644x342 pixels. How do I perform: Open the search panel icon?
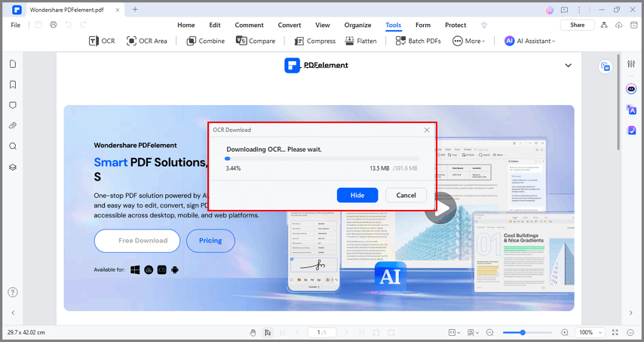click(13, 146)
